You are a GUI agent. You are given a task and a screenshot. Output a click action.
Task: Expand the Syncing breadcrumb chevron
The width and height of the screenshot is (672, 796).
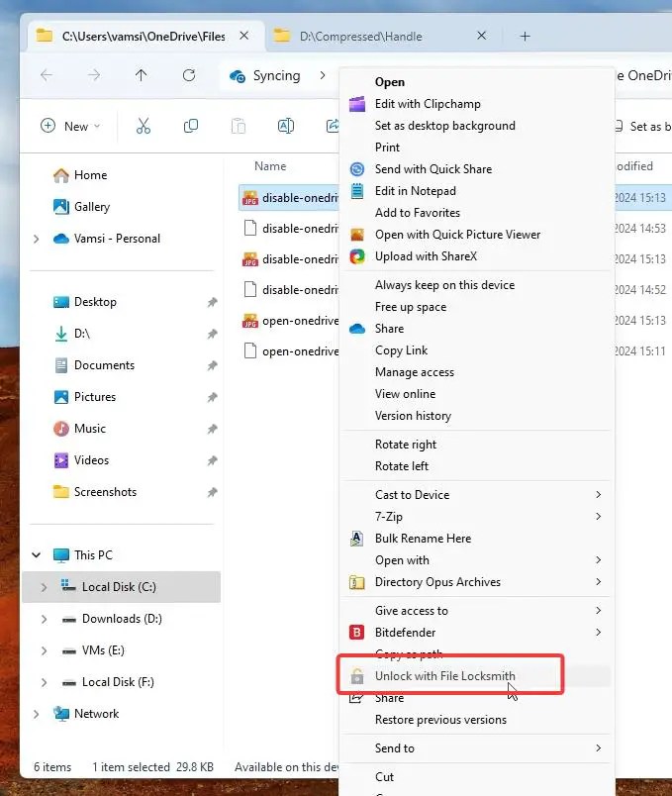(x=323, y=75)
